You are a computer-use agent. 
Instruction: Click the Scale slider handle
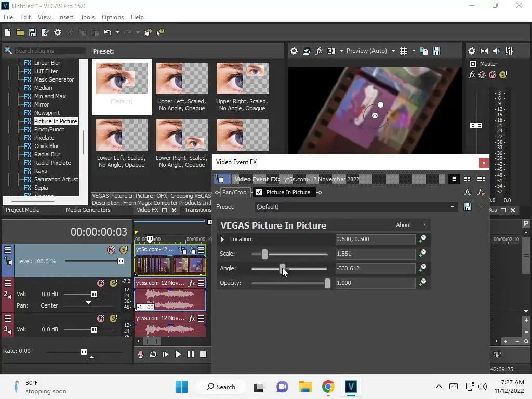point(264,254)
